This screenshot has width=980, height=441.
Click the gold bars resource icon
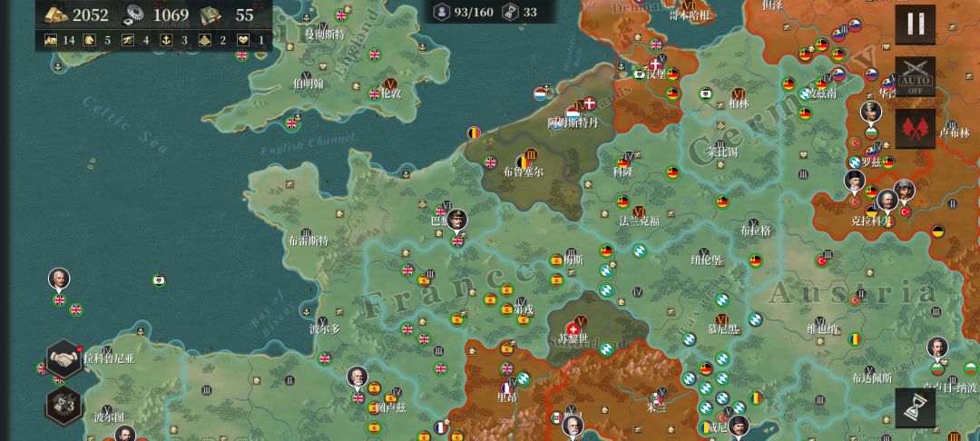pyautogui.click(x=55, y=15)
